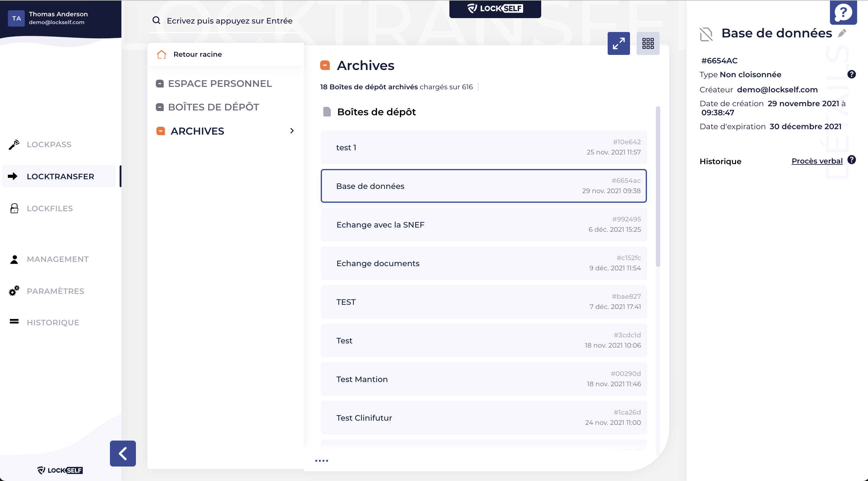Click the Historique lines icon
The width and height of the screenshot is (868, 481).
click(14, 322)
